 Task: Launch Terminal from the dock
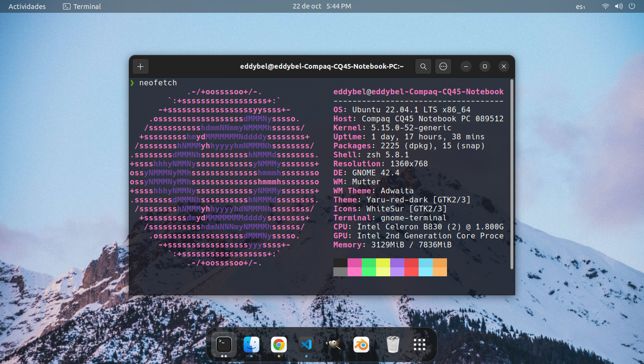[x=224, y=345]
